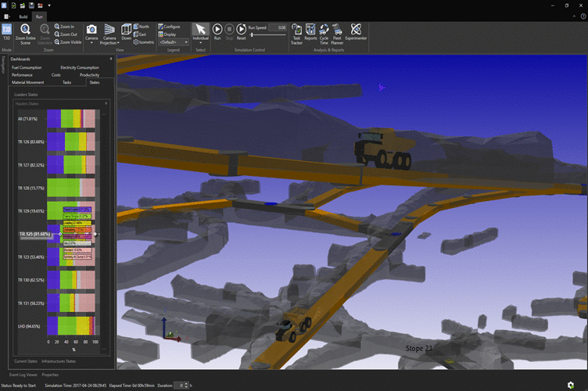This screenshot has width=588, height=391.
Task: Launch the Cycle Time analysis
Action: [x=324, y=34]
